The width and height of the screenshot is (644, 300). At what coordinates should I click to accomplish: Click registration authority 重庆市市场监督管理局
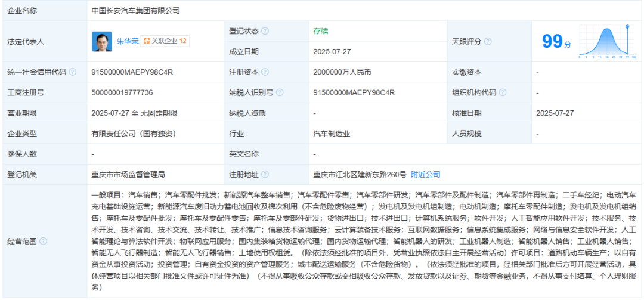click(x=128, y=175)
